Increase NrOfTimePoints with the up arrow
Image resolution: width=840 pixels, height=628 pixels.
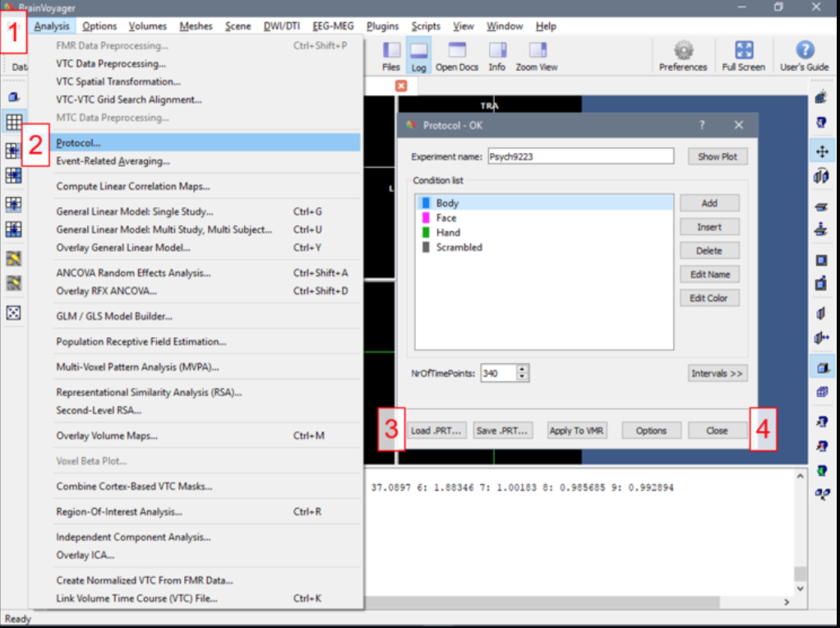(522, 369)
